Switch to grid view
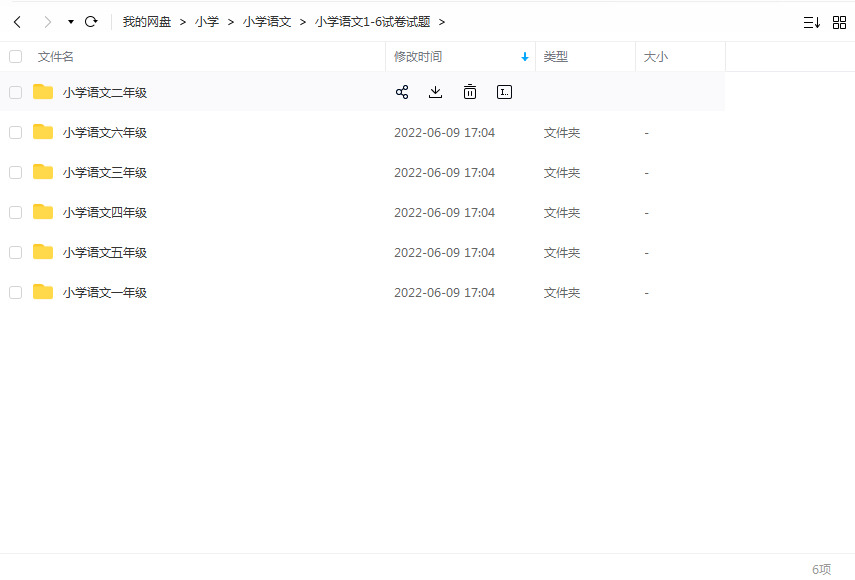855x580 pixels. click(x=839, y=22)
